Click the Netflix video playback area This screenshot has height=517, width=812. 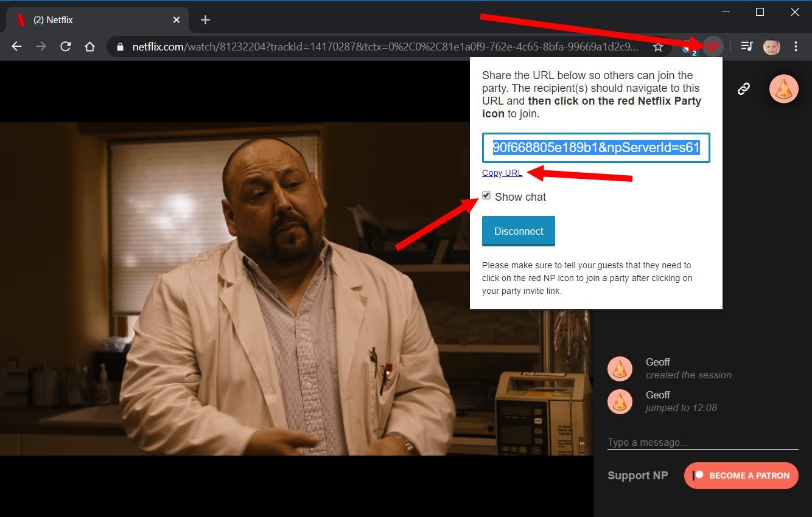pyautogui.click(x=296, y=289)
